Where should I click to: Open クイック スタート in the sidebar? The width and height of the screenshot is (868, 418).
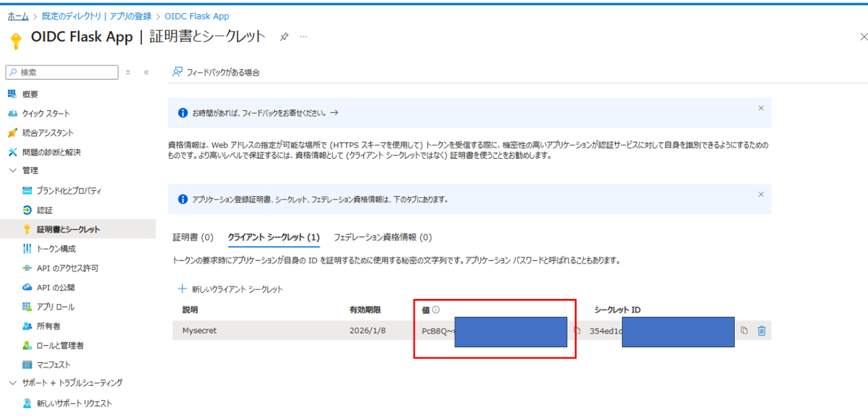click(x=46, y=113)
